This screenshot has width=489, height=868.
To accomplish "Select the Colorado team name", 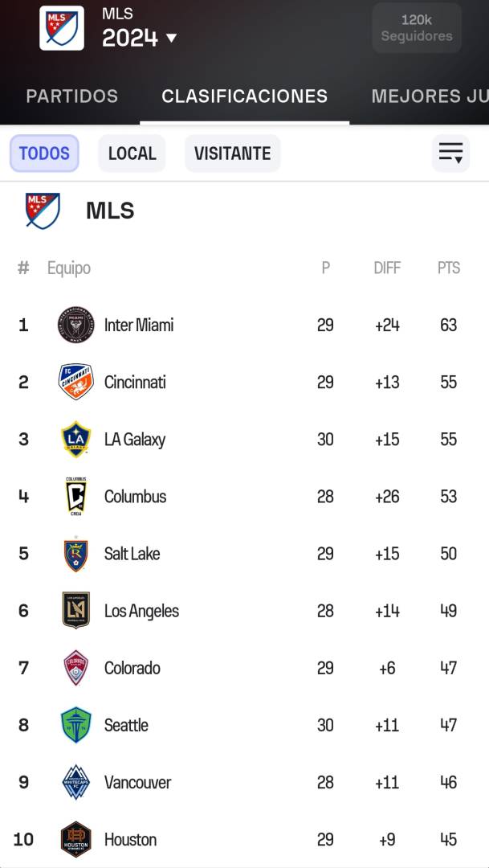I will point(132,668).
